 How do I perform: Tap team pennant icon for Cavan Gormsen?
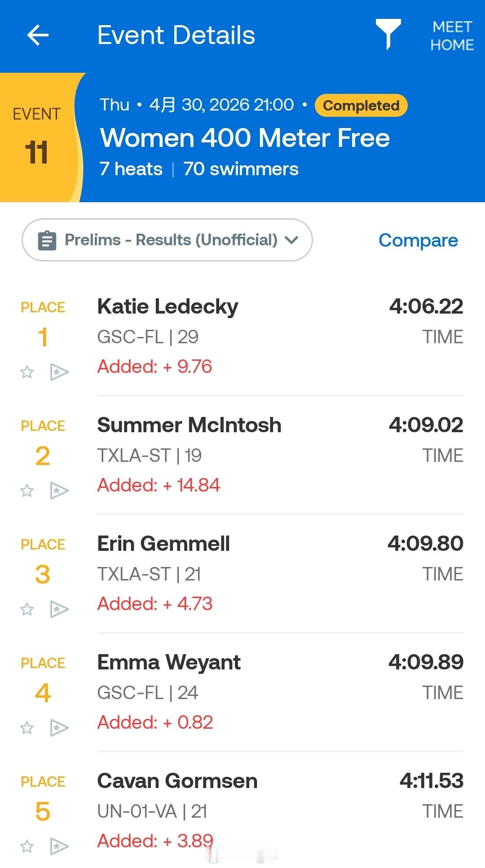[x=59, y=846]
